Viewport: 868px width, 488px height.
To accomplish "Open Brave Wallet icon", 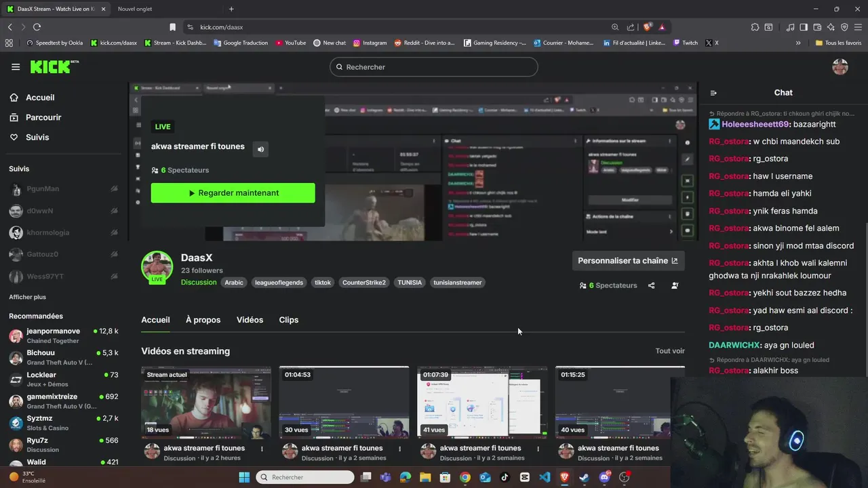I will tap(817, 27).
